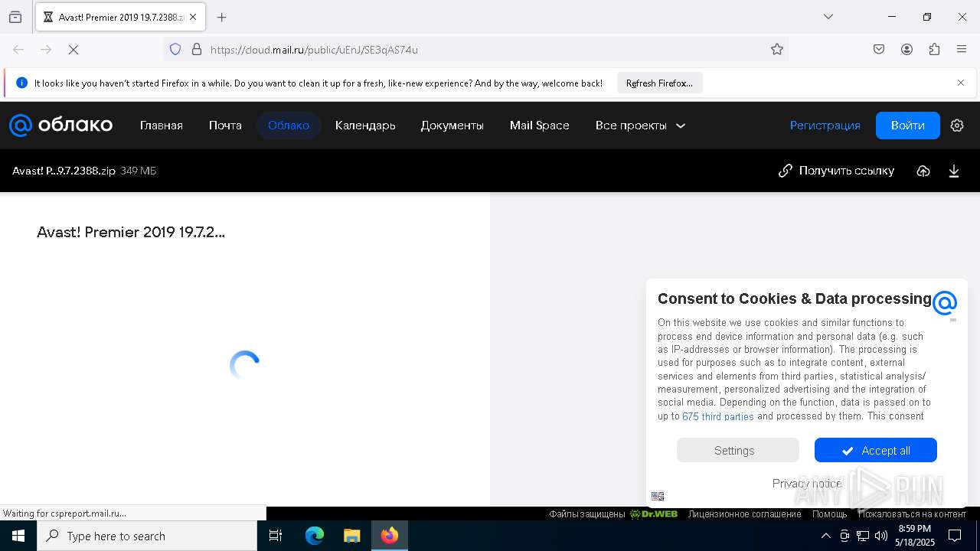
Task: Close the Avast! Premier browser tab
Action: pyautogui.click(x=193, y=17)
